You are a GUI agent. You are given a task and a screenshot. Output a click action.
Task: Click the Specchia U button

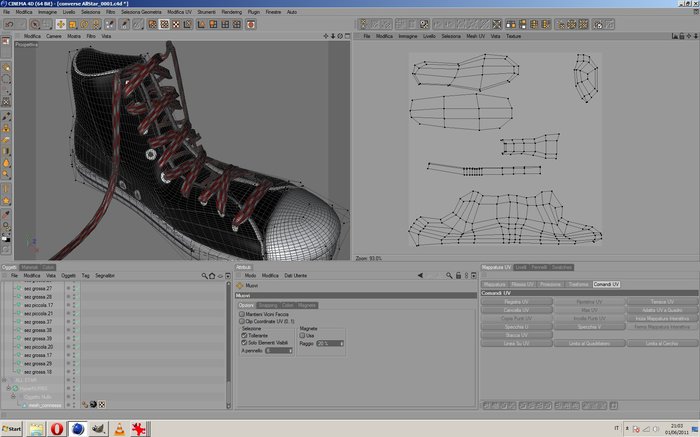(516, 326)
